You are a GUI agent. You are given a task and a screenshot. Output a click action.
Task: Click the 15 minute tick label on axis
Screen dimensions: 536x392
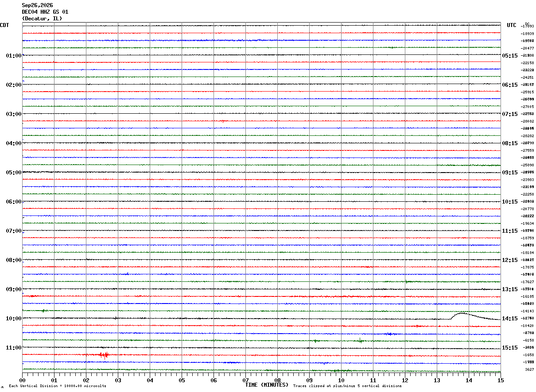click(x=501, y=380)
